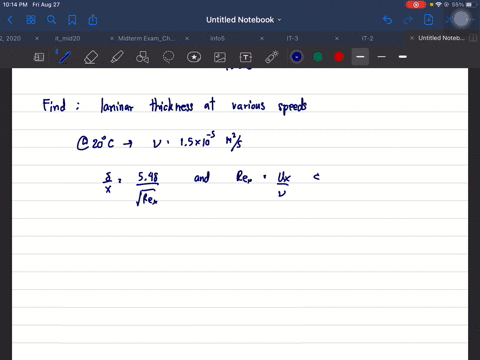This screenshot has height=360, width=480.
Task: Choose the red pen color
Action: 339,57
